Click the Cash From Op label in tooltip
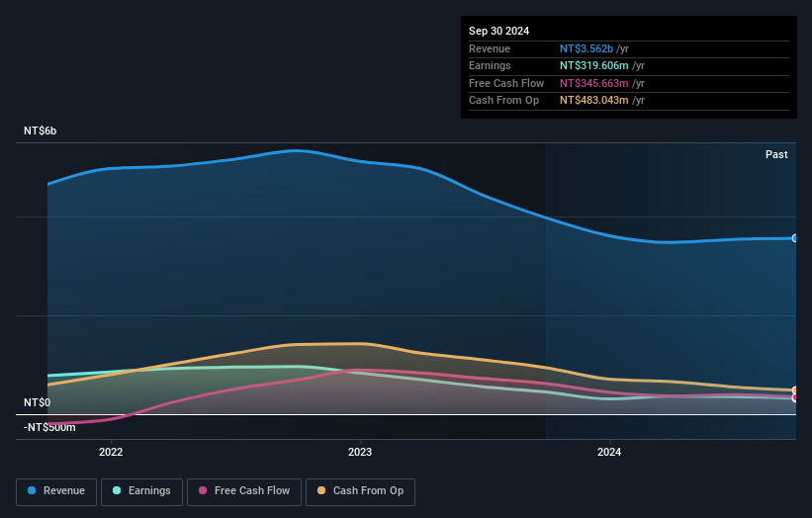 (503, 101)
